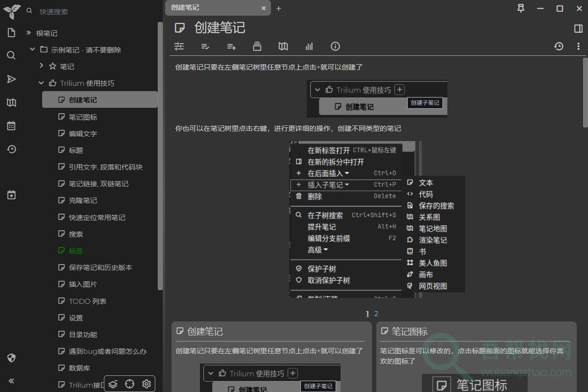The width and height of the screenshot is (588, 392).
Task: Open the calendar launcher icon
Action: click(x=11, y=126)
